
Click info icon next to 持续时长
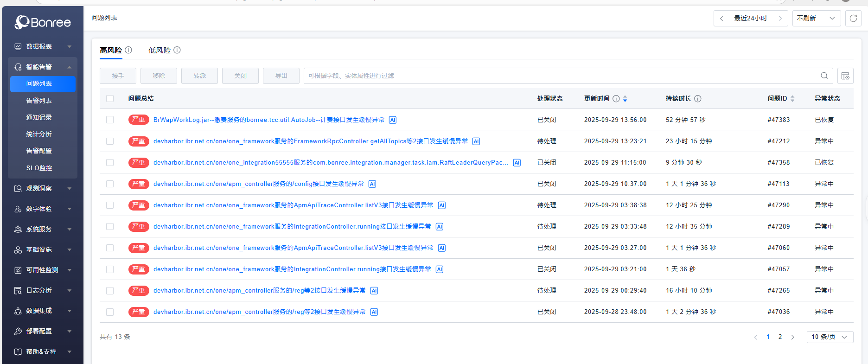click(x=698, y=99)
